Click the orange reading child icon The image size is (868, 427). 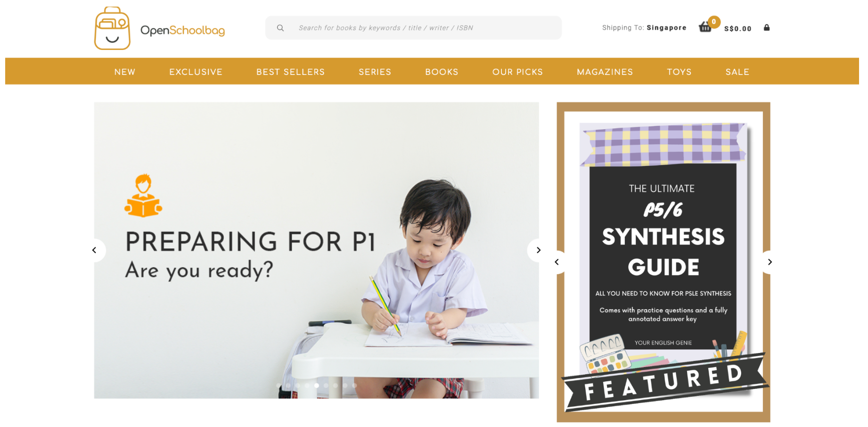coord(143,196)
